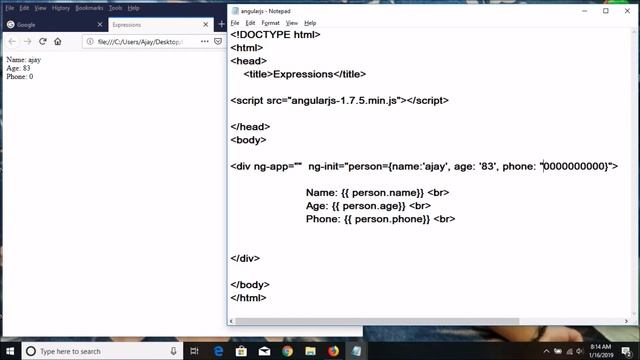Image resolution: width=640 pixels, height=360 pixels.
Task: Open Notepad Edit menu
Action: [250, 23]
